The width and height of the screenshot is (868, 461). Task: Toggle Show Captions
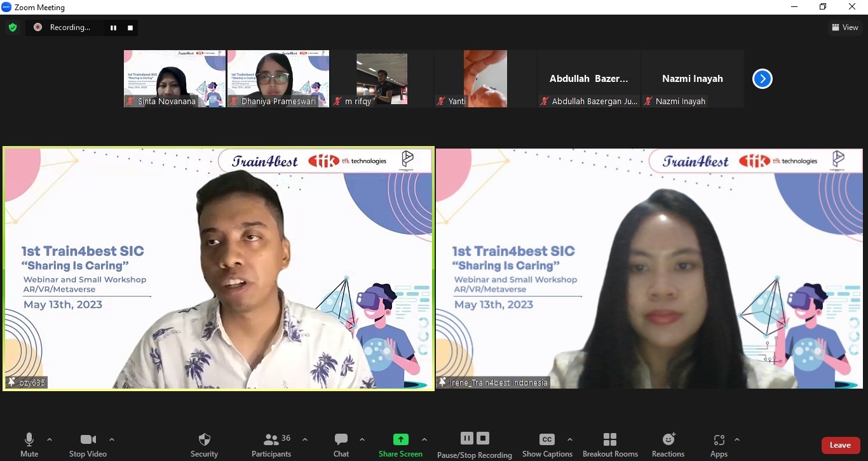pos(546,440)
